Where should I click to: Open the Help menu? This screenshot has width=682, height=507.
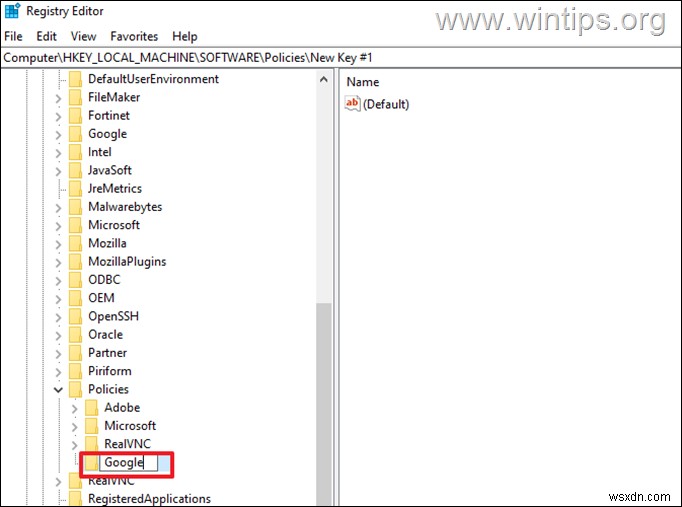pos(184,37)
